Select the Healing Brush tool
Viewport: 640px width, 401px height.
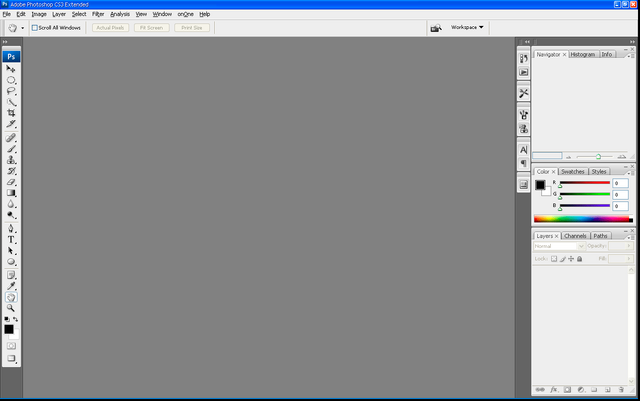[x=11, y=138]
